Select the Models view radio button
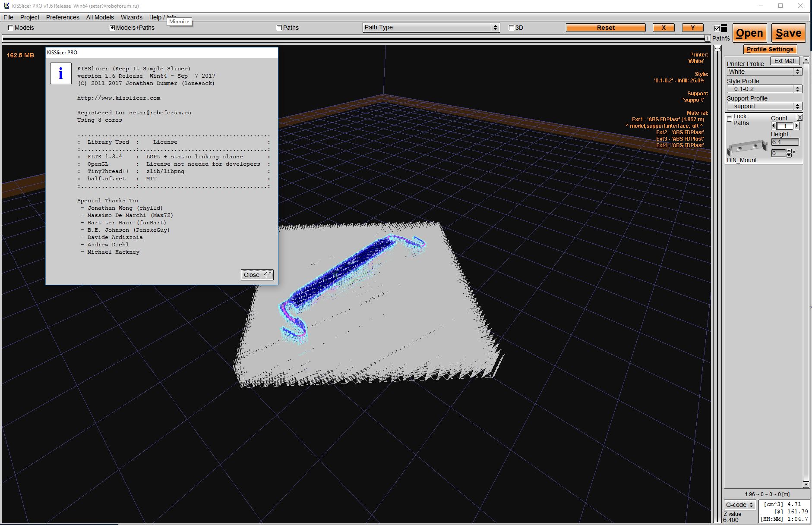 11,28
